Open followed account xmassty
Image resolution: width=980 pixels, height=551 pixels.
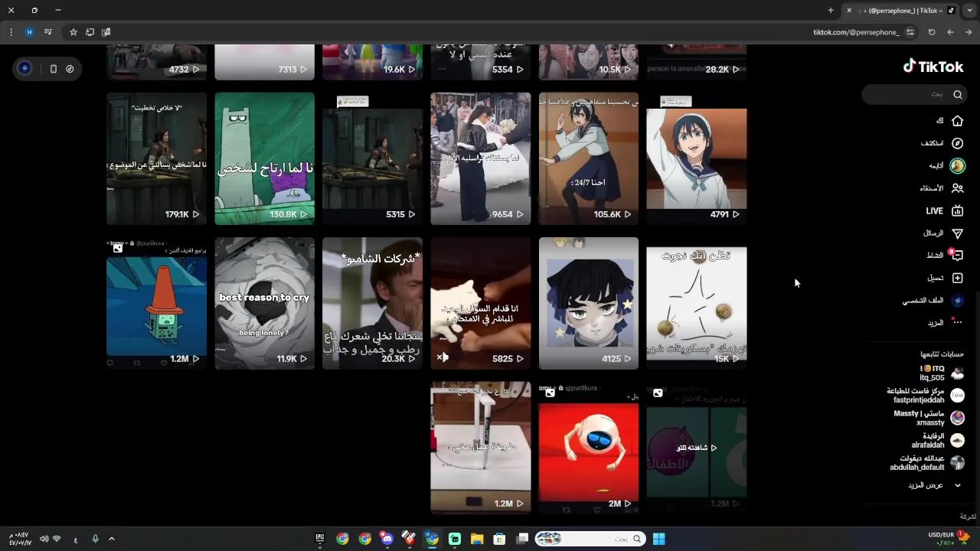click(929, 418)
